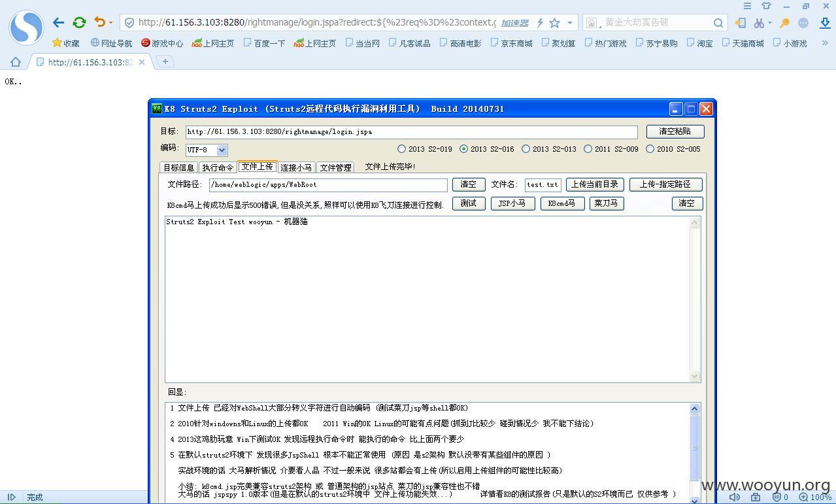Click the security shield icon in address bar

129,22
